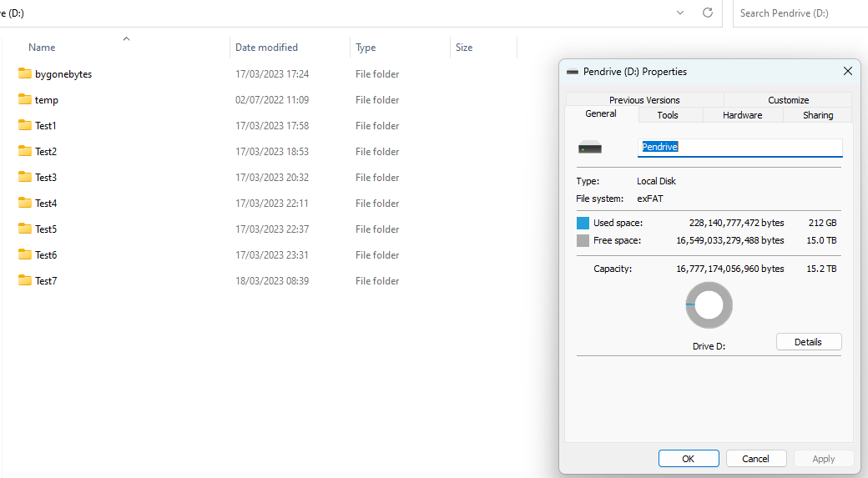The height and width of the screenshot is (478, 868).
Task: Click the Details button
Action: 808,342
